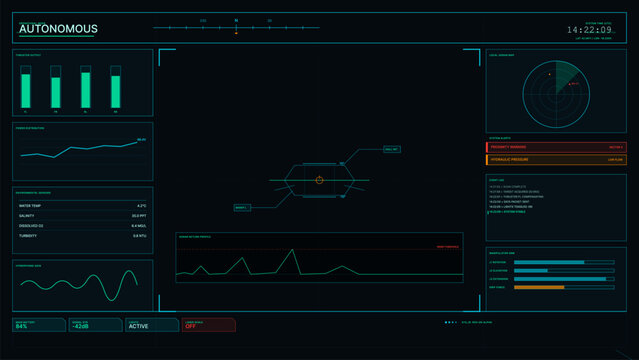The image size is (639, 360).
Task: Select the TURBIDITY sensor row
Action: (83, 236)
